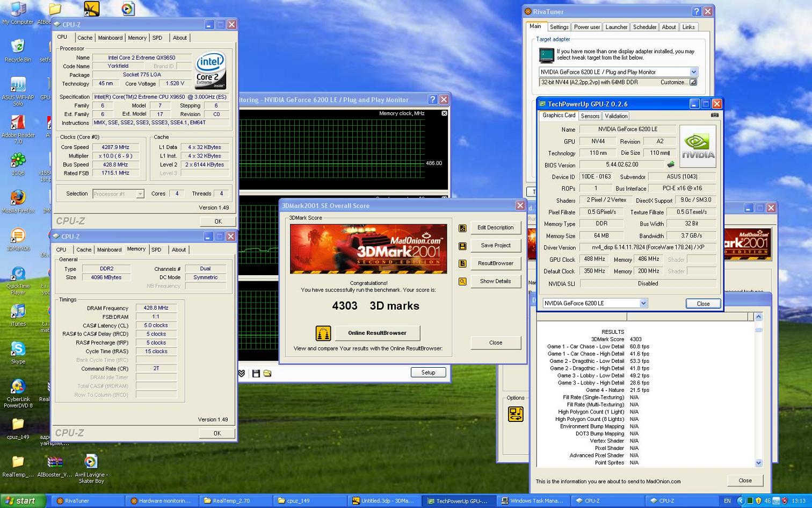Screen dimensions: 812x508
Task: Click ResultBrowser button
Action: [496, 263]
